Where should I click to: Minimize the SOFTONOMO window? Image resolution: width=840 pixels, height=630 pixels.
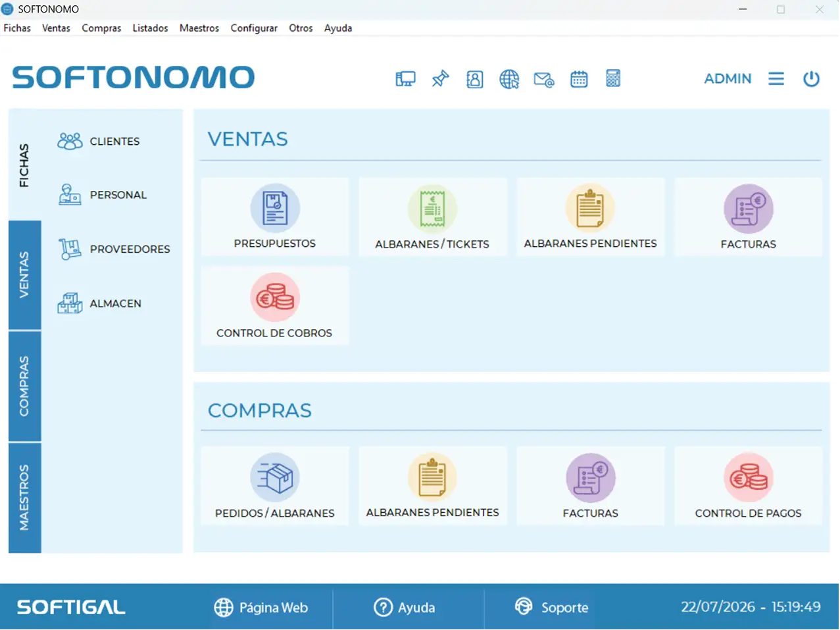tap(743, 9)
